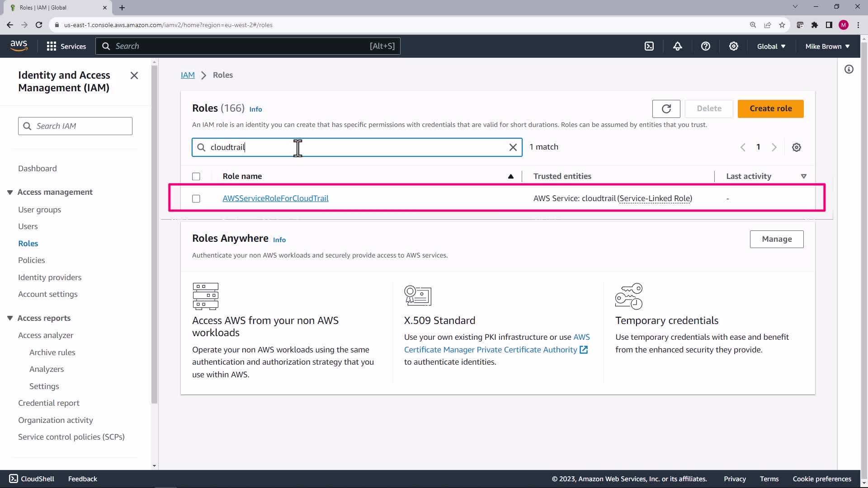Screen dimensions: 868x488
Task: Refresh the roles list
Action: 666,109
